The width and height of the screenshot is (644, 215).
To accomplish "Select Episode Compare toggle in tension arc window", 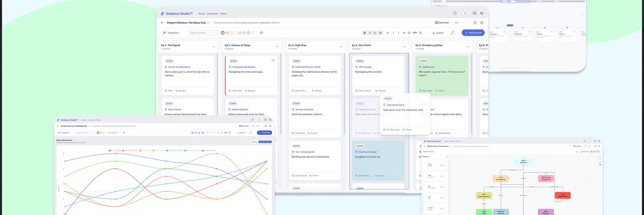I will tap(265, 142).
